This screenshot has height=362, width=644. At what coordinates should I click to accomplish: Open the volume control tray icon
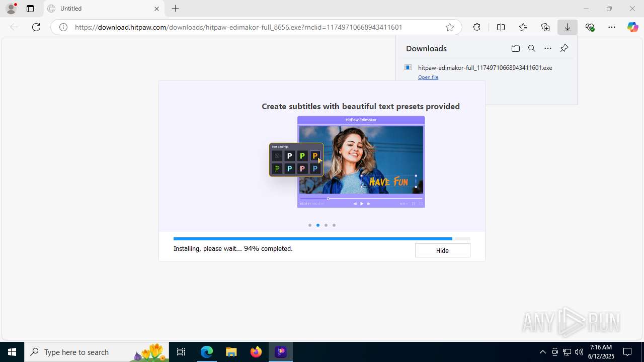(x=579, y=352)
